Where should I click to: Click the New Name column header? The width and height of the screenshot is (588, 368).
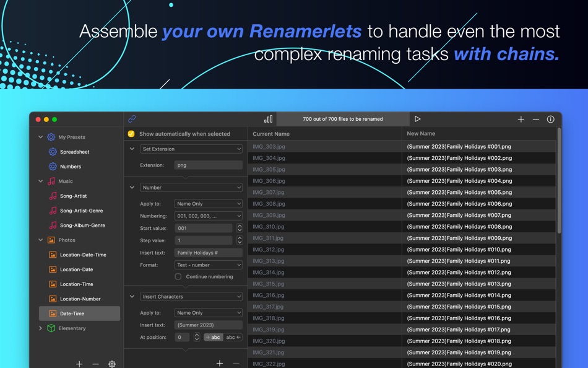(419, 133)
